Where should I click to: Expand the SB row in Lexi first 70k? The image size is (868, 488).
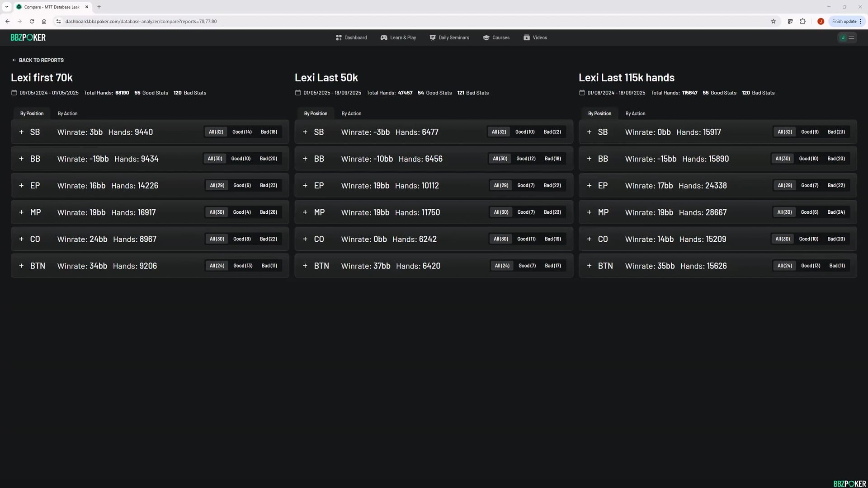pos(21,132)
